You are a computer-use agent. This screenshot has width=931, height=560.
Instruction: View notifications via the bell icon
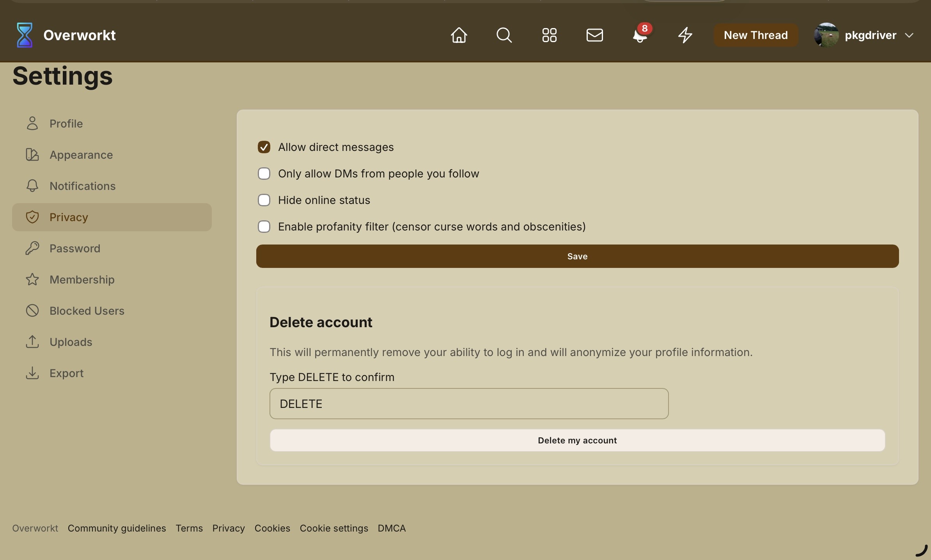(640, 36)
